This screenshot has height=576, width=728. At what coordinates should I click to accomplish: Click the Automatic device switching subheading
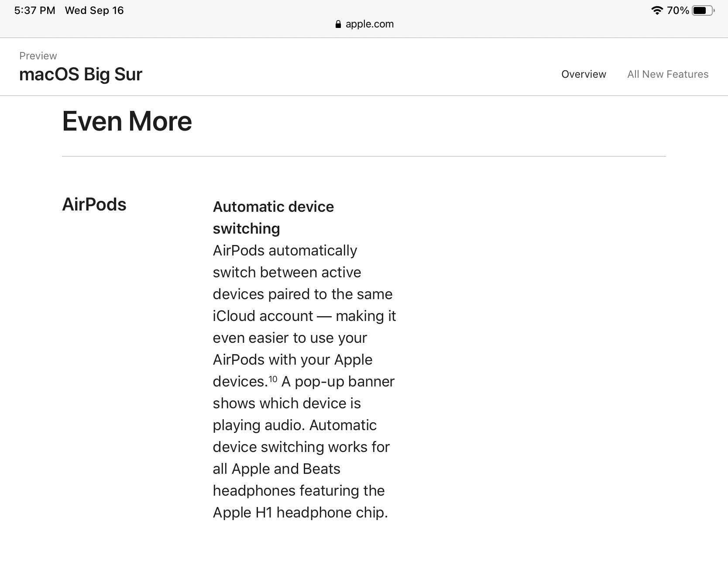pyautogui.click(x=273, y=217)
